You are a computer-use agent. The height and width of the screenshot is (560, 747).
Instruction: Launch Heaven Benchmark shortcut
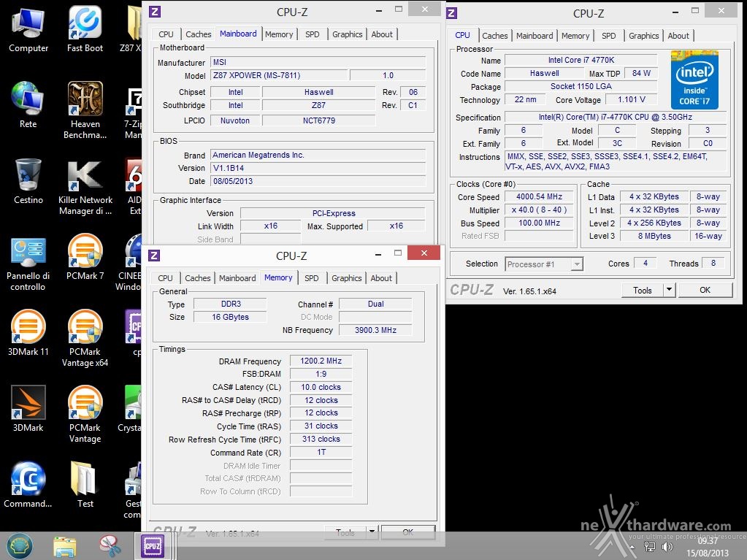[85, 110]
